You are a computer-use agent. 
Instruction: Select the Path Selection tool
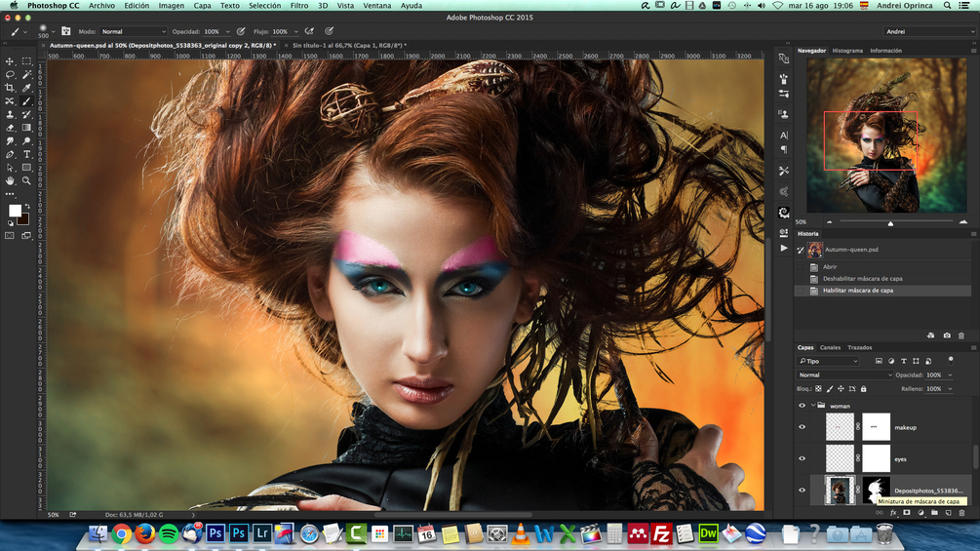[x=10, y=168]
